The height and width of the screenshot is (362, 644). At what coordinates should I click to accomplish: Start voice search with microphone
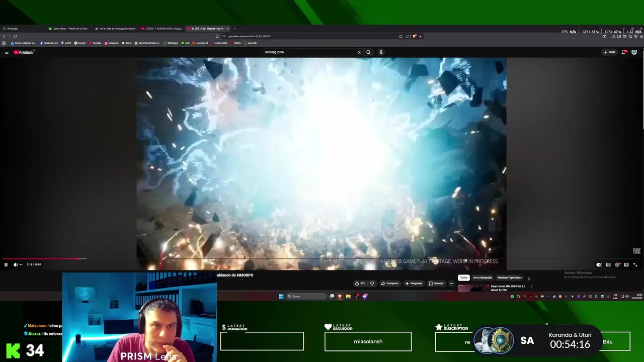point(381,52)
